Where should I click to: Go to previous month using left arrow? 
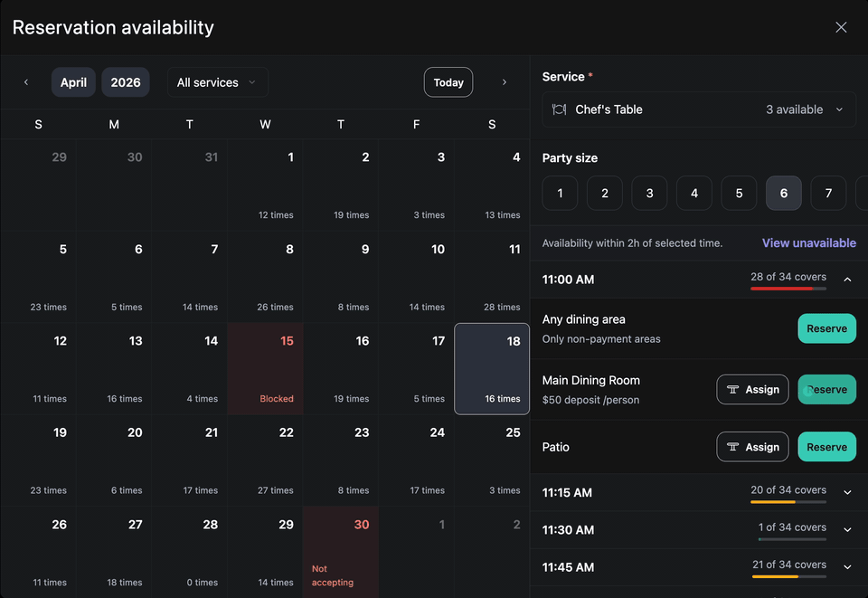[x=25, y=81]
